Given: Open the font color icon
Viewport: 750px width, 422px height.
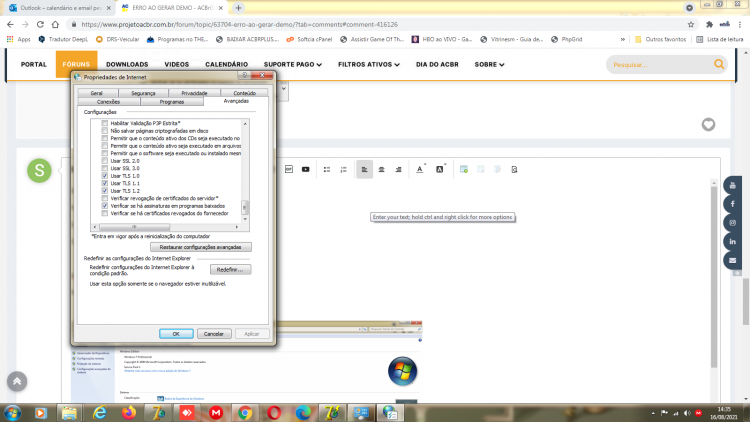Looking at the screenshot, I should (420, 169).
